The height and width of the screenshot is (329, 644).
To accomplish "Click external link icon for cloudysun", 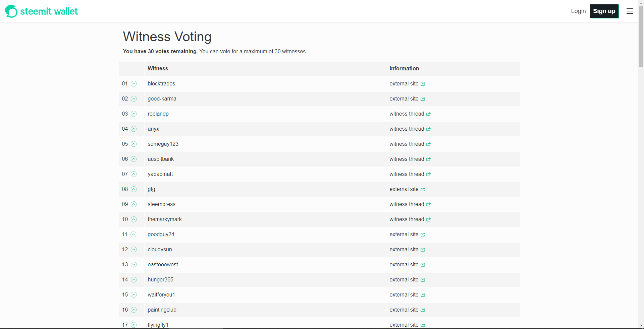I will 423,250.
